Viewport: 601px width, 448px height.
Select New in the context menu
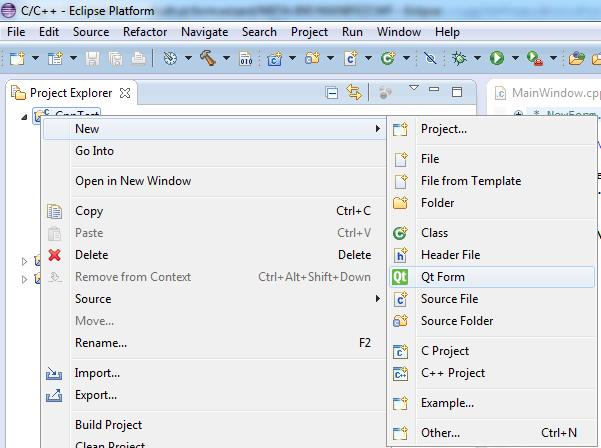pos(214,129)
